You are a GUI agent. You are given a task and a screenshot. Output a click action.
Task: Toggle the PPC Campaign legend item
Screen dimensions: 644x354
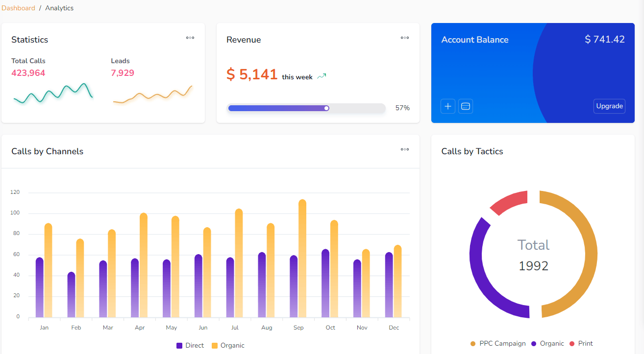pyautogui.click(x=498, y=344)
